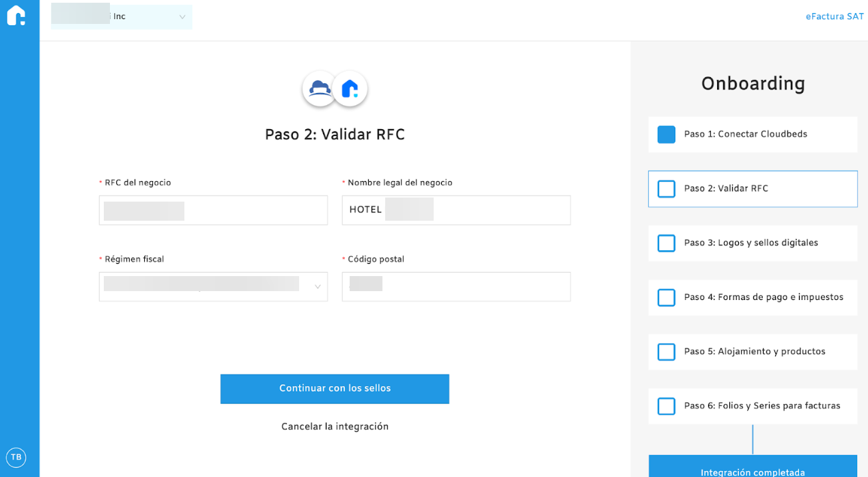868x477 pixels.
Task: Toggle the Paso 1 Conectar Cloudbeds checkbox
Action: tap(666, 135)
